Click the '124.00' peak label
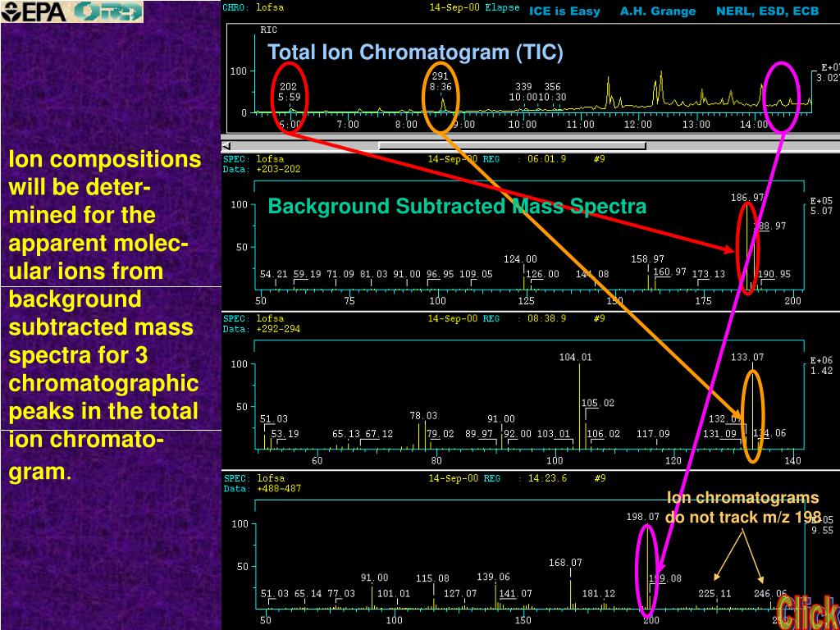Viewport: 840px width, 630px height. coord(520,259)
